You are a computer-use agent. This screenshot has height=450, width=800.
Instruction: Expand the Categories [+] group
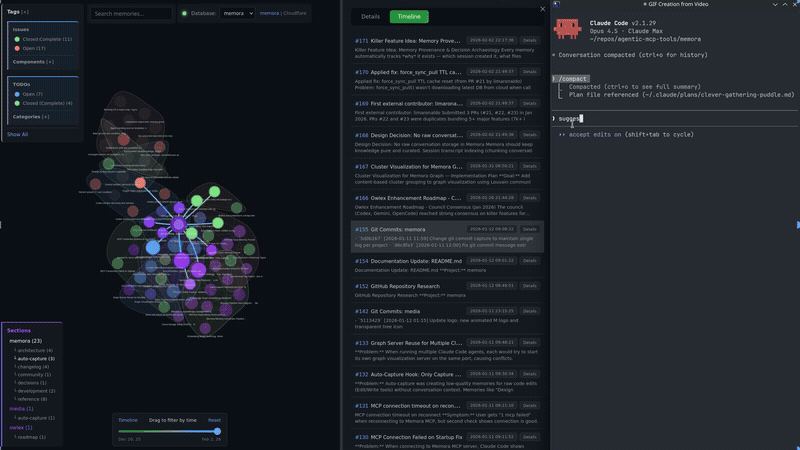31,117
